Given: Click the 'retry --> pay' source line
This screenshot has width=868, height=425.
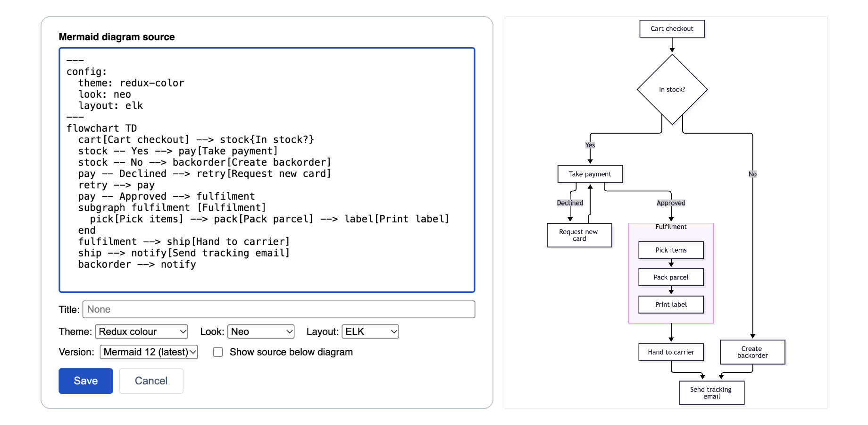Looking at the screenshot, I should (x=117, y=185).
